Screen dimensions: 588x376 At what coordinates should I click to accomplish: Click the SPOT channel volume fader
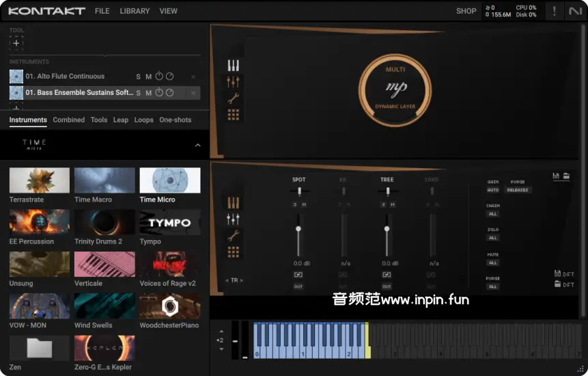(298, 230)
